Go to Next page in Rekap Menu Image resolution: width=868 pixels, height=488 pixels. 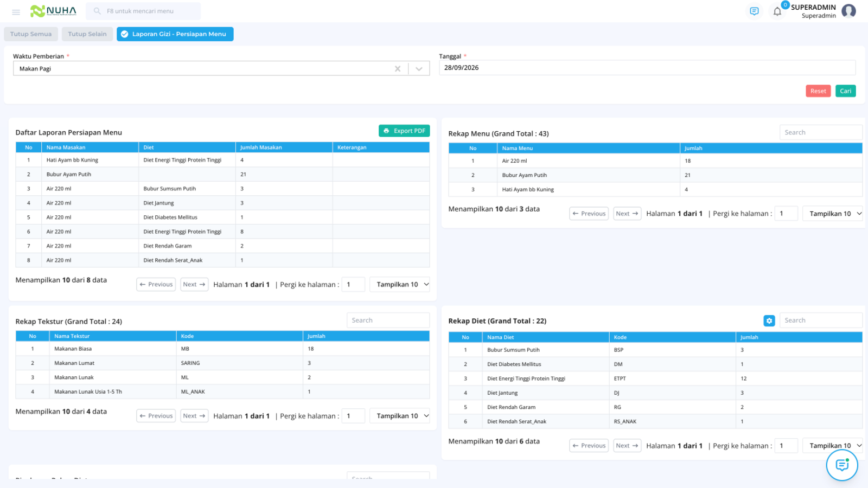tap(627, 214)
